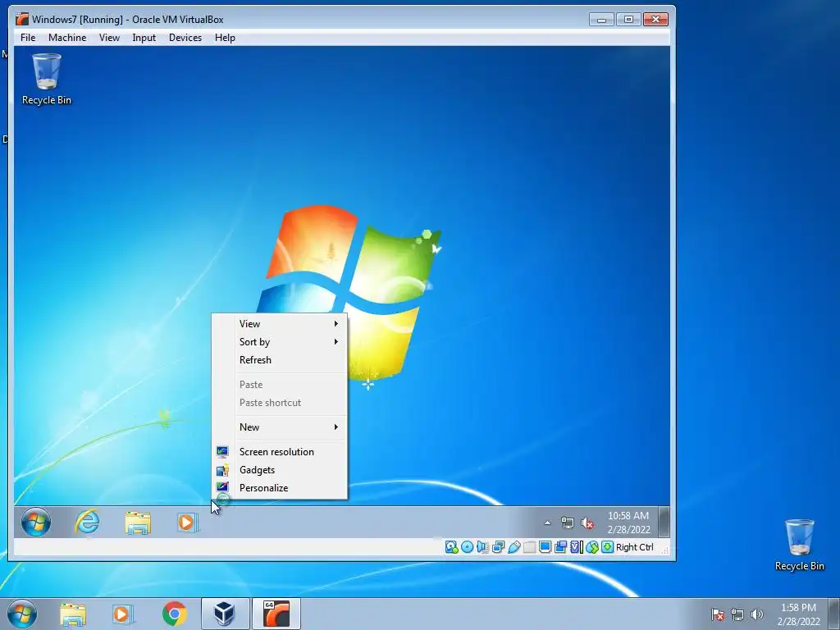Screen dimensions: 840x630
Task: Click the Right Ctrl host key label
Action: click(x=635, y=547)
